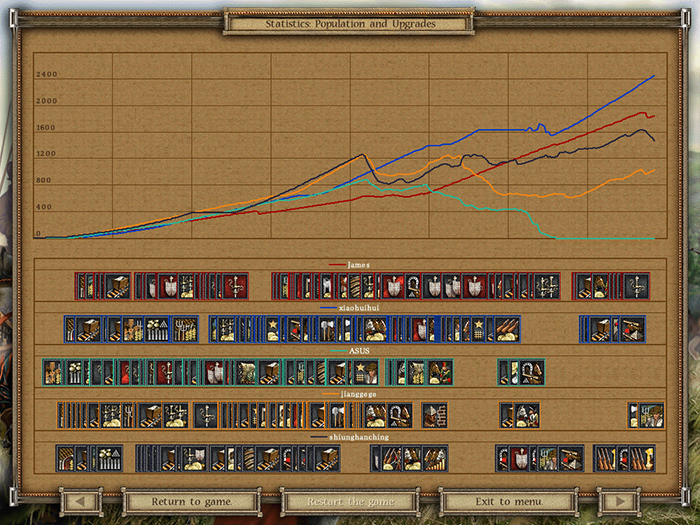Select the cannon barrels icon in xiaohuihui's row
Image resolution: width=700 pixels, height=525 pixels.
point(508,329)
